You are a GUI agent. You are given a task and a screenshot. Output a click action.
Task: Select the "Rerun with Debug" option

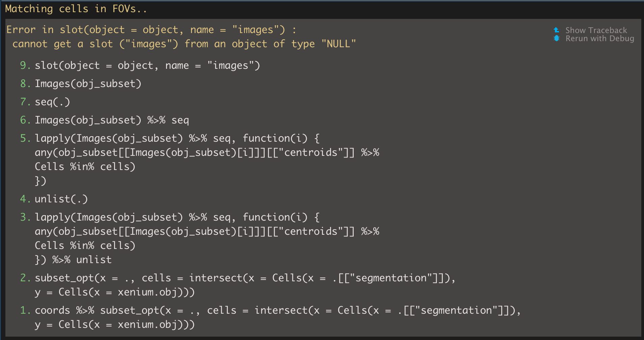click(600, 38)
